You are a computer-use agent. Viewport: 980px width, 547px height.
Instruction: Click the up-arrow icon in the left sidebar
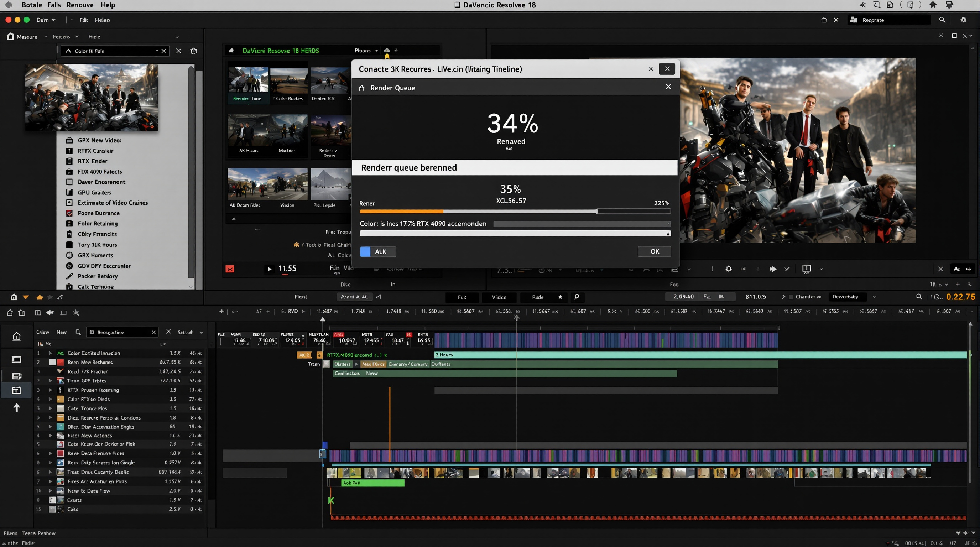pos(16,407)
